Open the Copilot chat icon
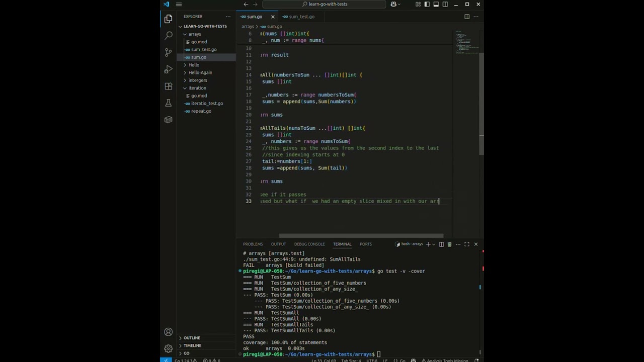Viewport: 644px width, 362px height. tap(393, 4)
